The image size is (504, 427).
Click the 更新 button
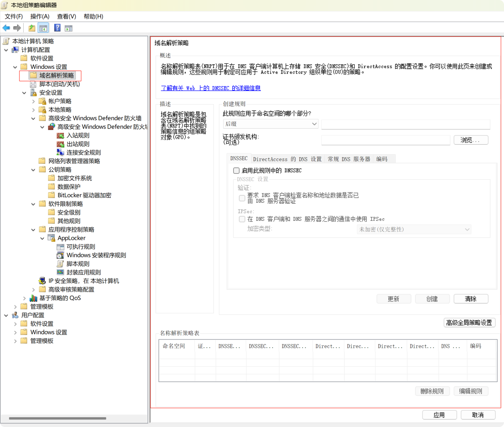[x=394, y=299]
